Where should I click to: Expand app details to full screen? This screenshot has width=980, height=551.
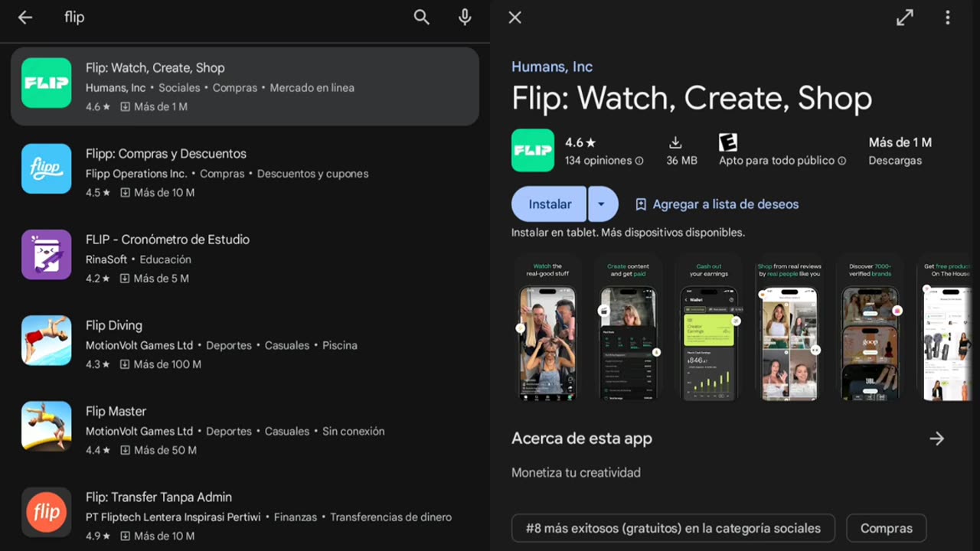point(905,18)
